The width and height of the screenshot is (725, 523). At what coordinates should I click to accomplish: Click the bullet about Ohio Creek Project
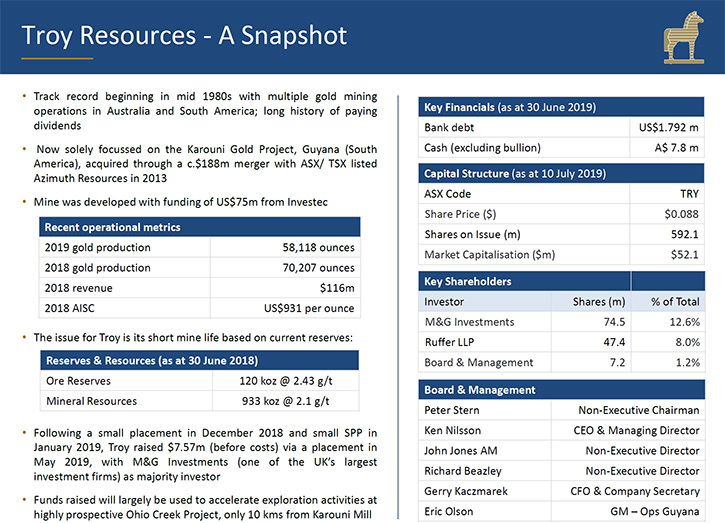(205, 507)
